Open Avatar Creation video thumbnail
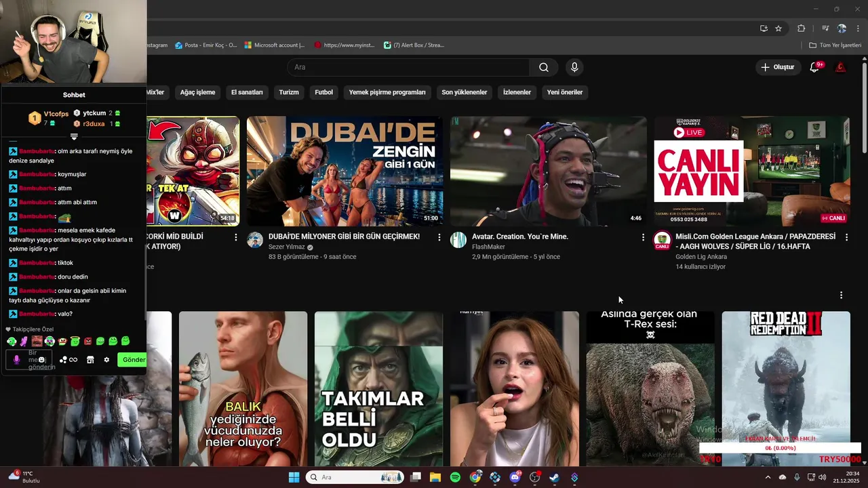 (549, 171)
